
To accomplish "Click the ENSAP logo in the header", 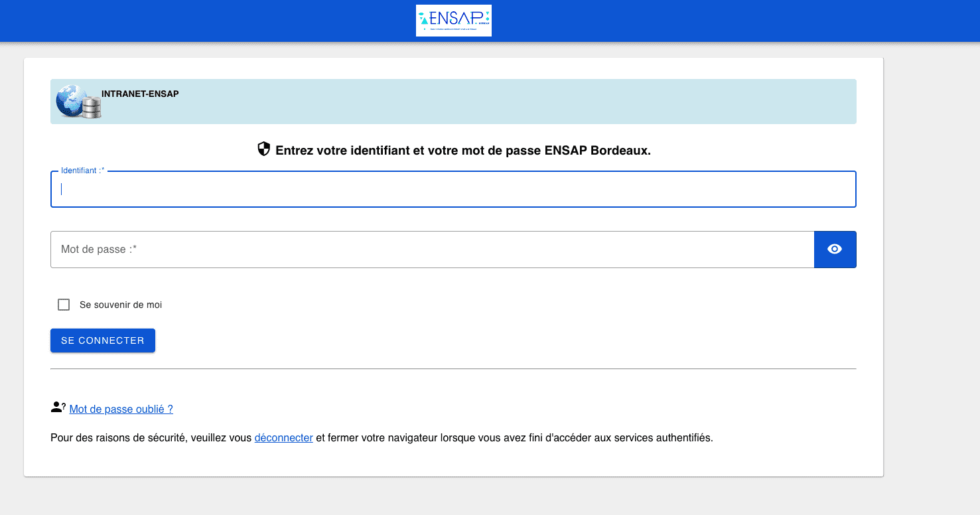I will tap(453, 21).
